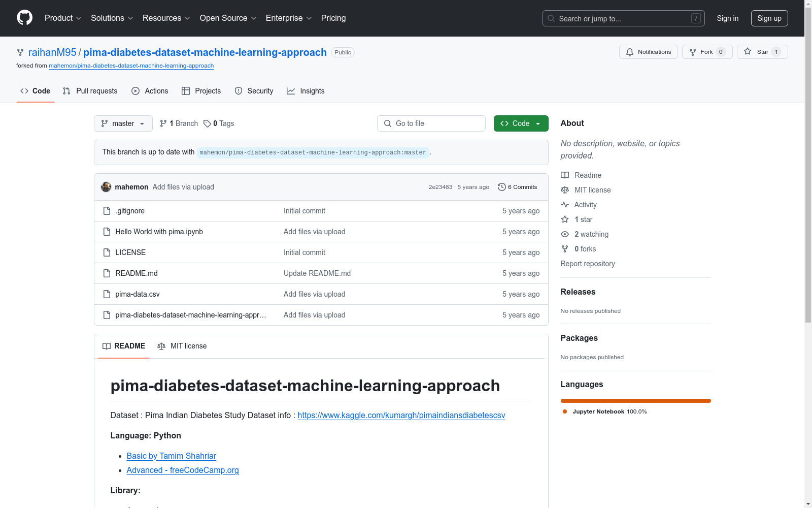The height and width of the screenshot is (508, 812).
Task: Click Report repository link
Action: (588, 264)
